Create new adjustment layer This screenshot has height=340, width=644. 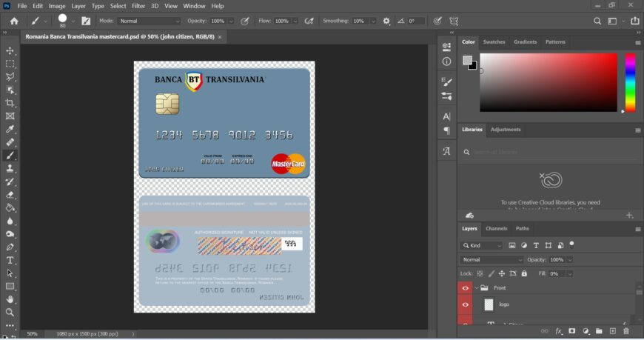(586, 331)
